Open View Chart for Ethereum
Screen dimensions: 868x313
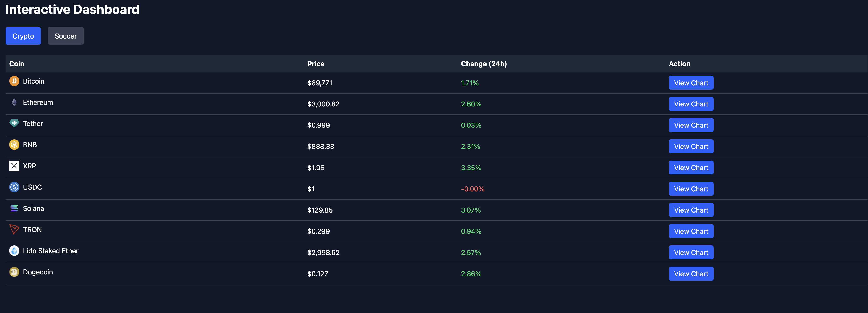coord(691,104)
